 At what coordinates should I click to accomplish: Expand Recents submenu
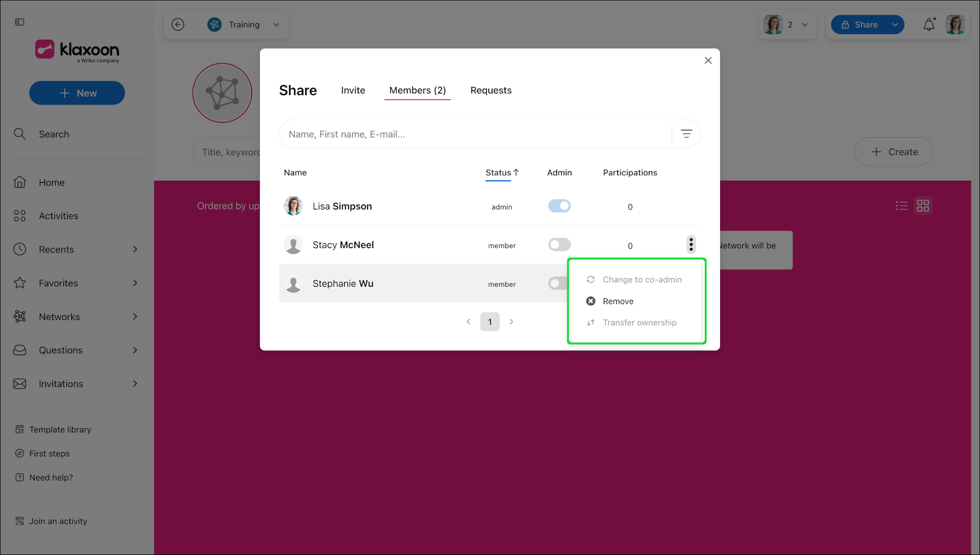click(135, 249)
